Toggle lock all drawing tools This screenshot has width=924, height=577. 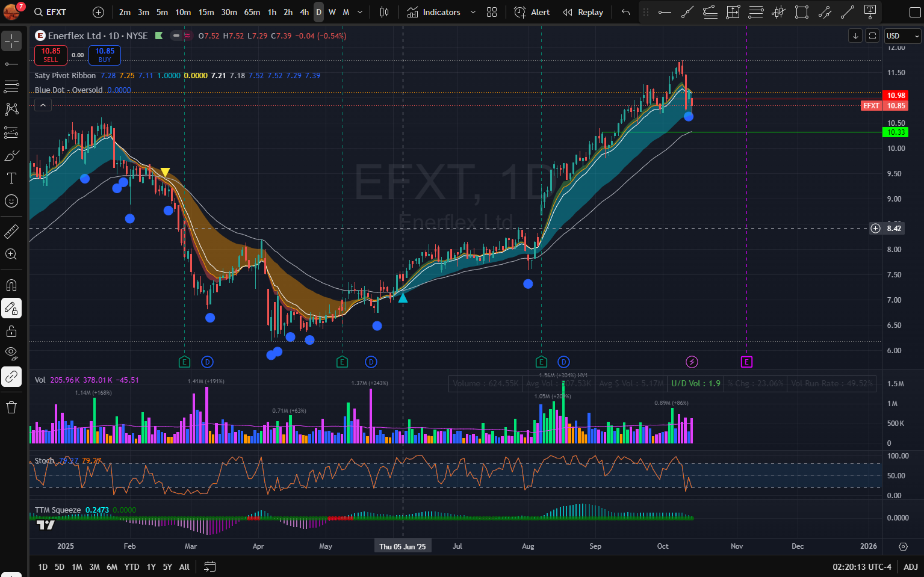pos(11,331)
